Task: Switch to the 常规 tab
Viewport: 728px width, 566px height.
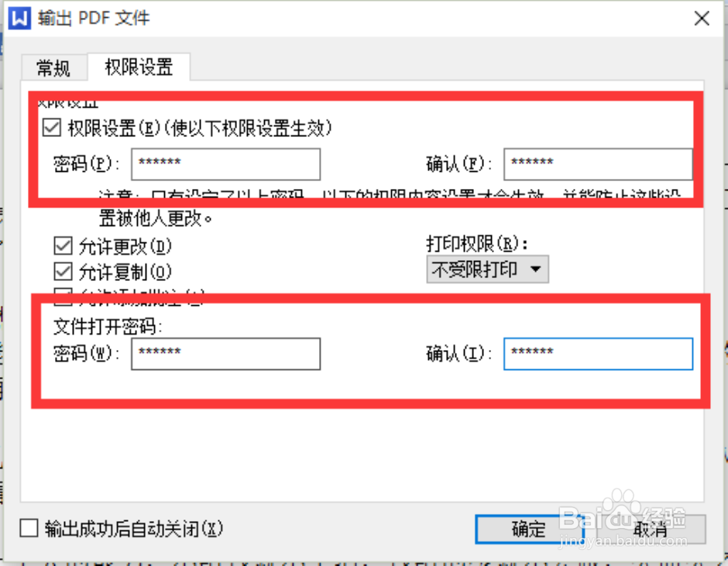Action: pyautogui.click(x=53, y=68)
